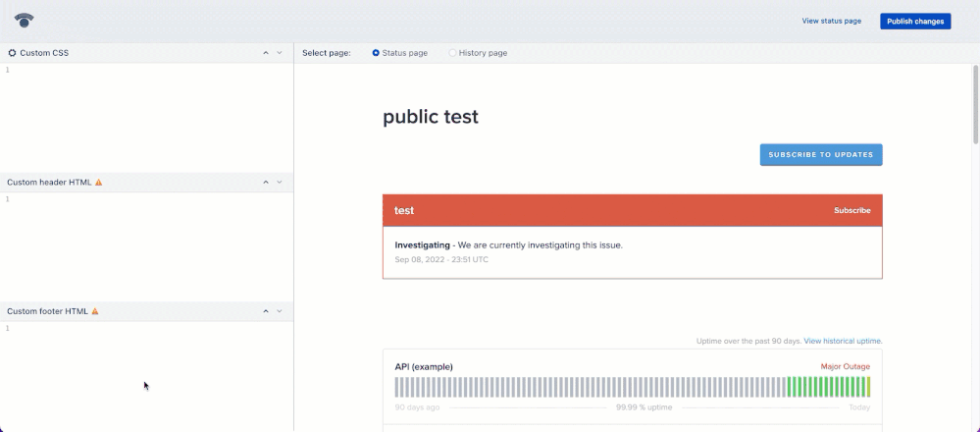
Task: Click the preview pane vertical scrollbar
Action: 976,104
